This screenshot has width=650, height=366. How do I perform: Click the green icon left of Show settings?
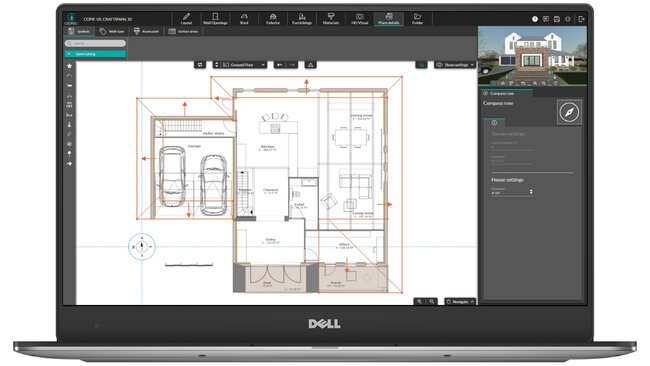[421, 65]
